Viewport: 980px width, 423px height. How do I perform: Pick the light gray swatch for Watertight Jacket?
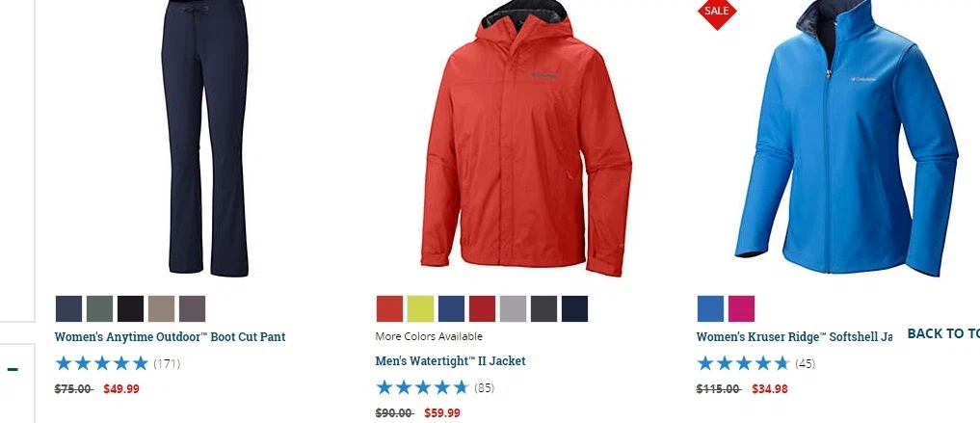[513, 308]
